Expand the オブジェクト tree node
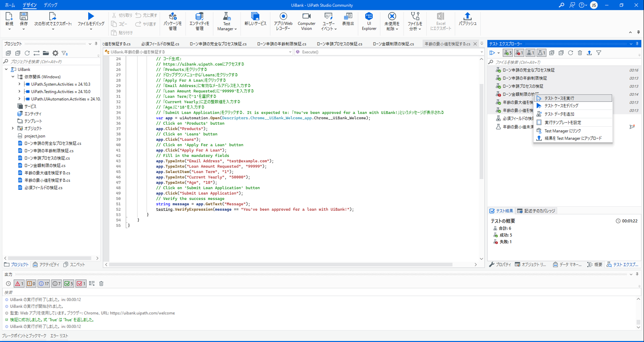Image resolution: width=644 pixels, height=342 pixels. tap(13, 128)
